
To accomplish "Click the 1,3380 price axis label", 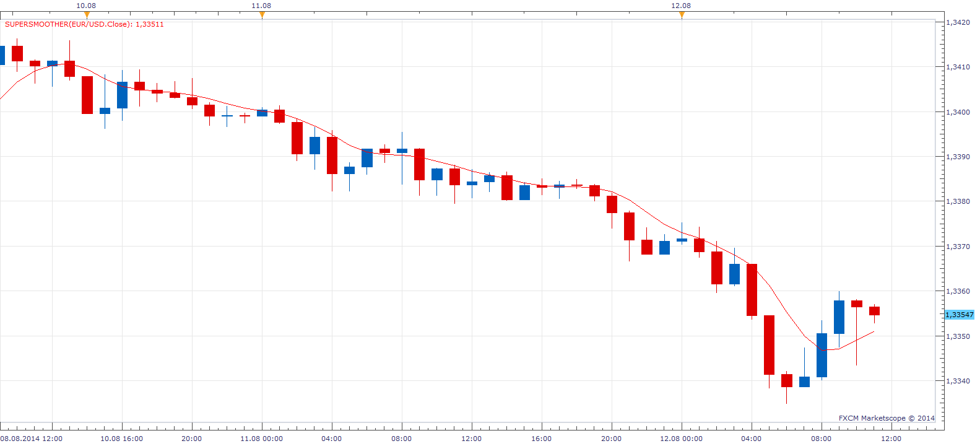I will pos(958,201).
